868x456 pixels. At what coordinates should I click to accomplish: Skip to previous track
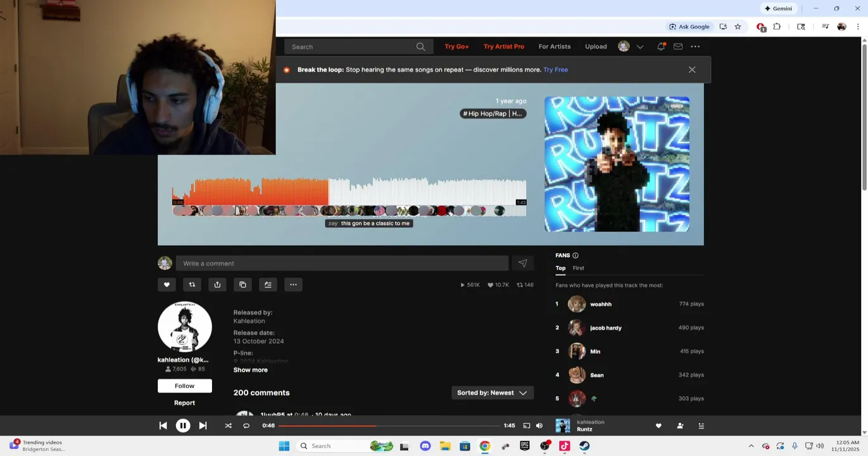(x=163, y=426)
